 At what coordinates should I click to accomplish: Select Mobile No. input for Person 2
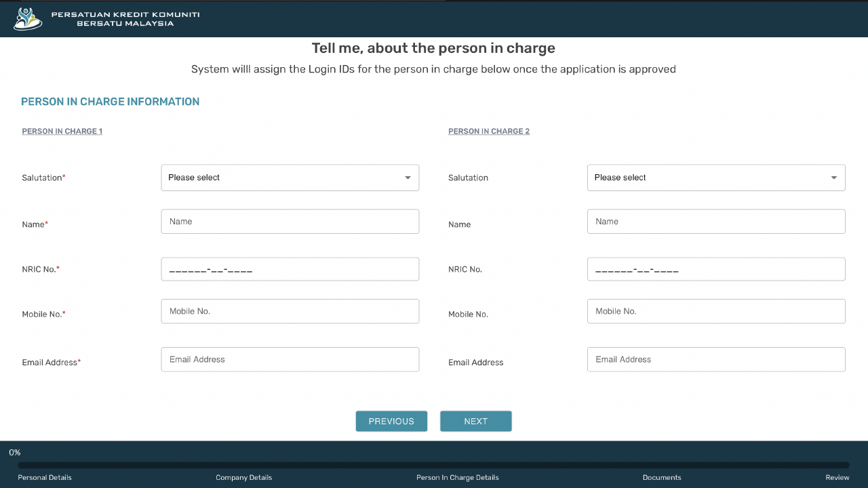pos(716,311)
